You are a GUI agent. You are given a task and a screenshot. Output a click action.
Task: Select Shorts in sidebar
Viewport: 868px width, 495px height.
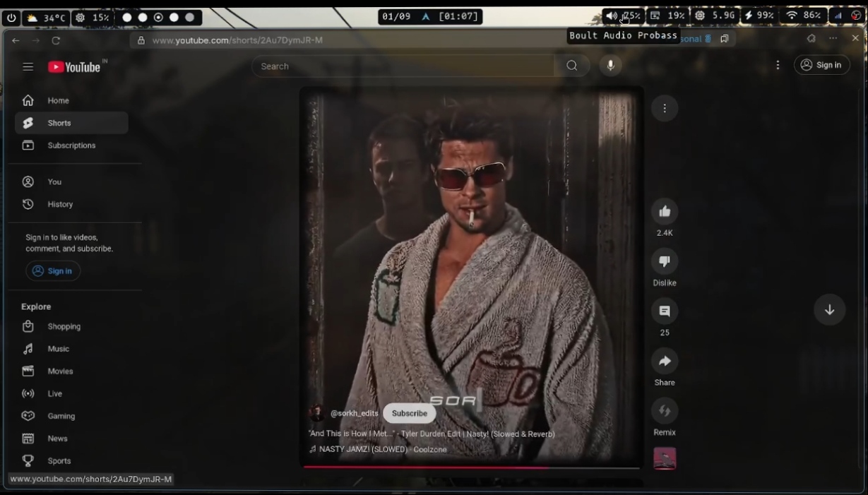pyautogui.click(x=71, y=123)
